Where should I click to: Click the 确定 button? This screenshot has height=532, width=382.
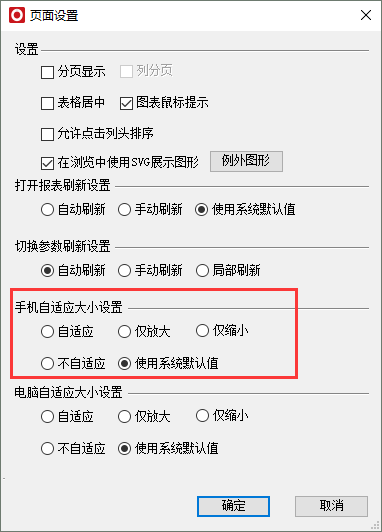pyautogui.click(x=233, y=506)
